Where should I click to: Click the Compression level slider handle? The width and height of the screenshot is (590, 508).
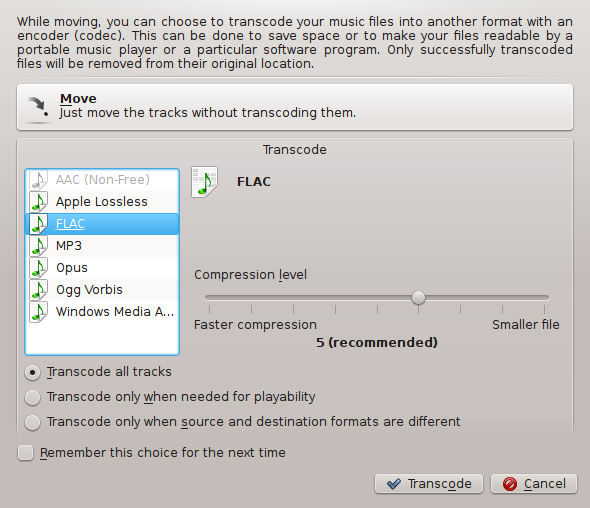pyautogui.click(x=418, y=297)
